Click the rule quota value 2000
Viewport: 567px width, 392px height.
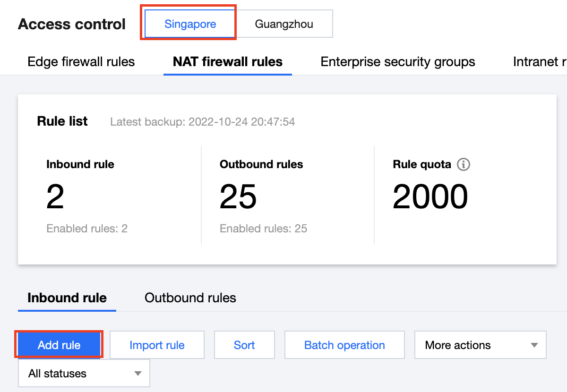pos(430,197)
